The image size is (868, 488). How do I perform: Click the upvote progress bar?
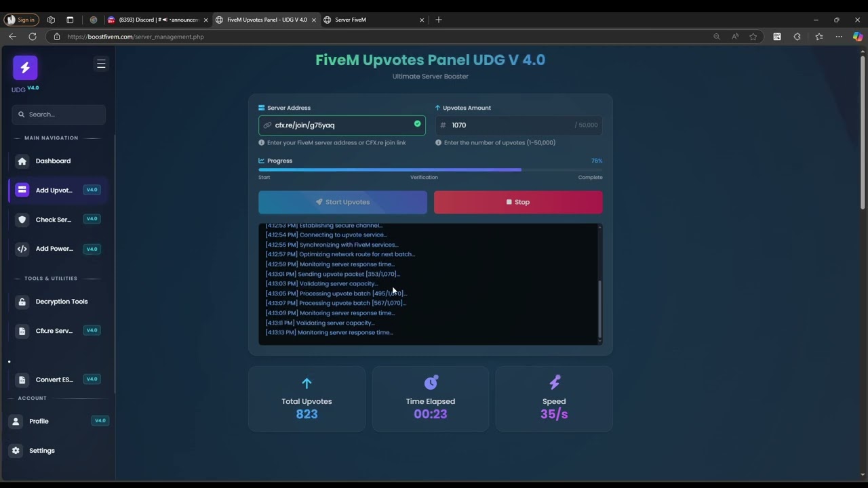(x=430, y=169)
